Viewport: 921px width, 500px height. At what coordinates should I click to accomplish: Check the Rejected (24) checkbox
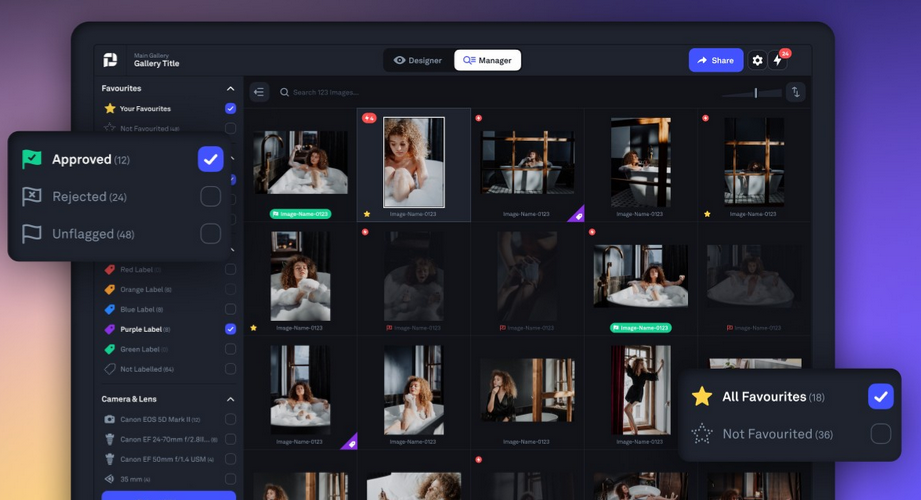pos(210,196)
